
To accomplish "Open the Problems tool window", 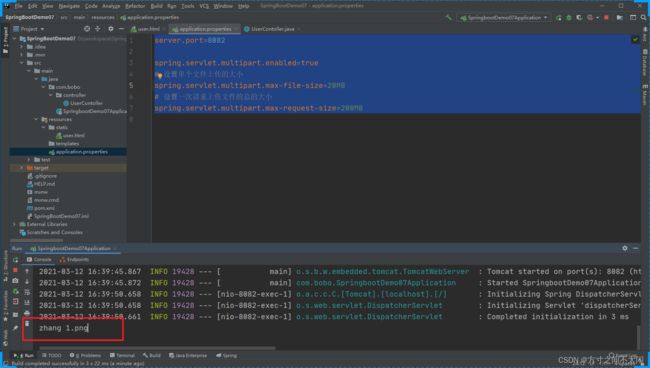I will point(85,356).
